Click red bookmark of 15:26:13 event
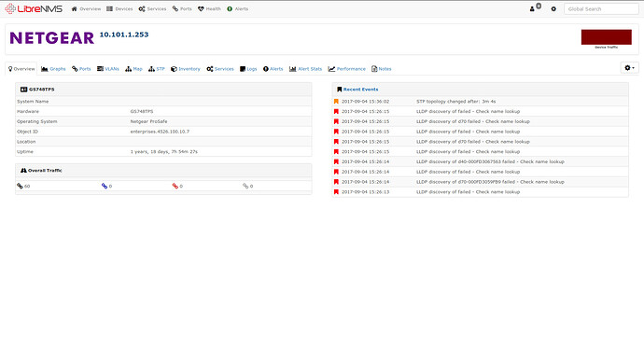 click(336, 192)
